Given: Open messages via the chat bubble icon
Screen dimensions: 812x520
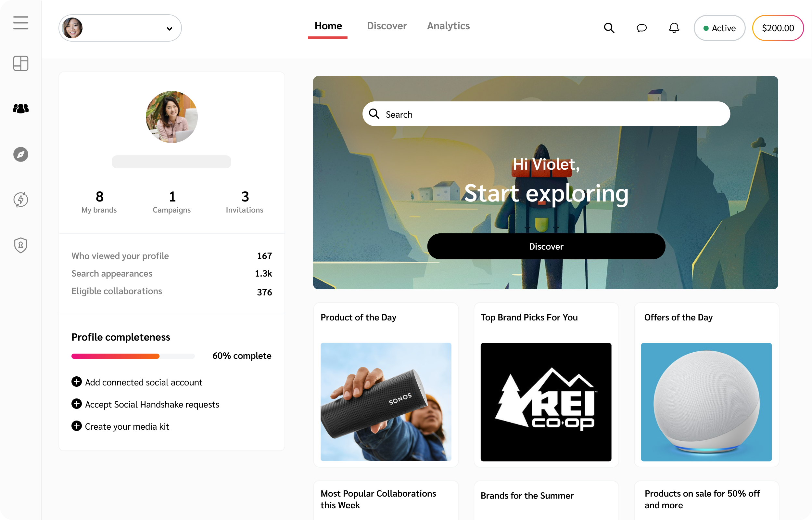Looking at the screenshot, I should click(641, 28).
